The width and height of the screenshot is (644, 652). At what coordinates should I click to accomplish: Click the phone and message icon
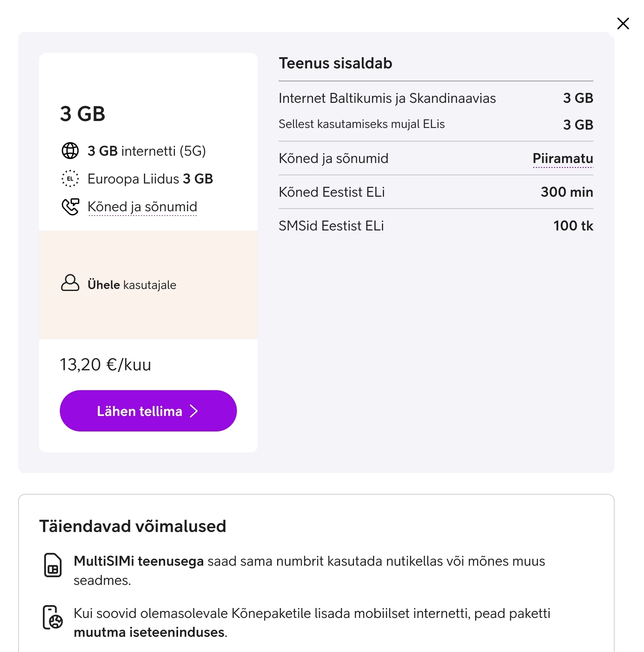70,207
